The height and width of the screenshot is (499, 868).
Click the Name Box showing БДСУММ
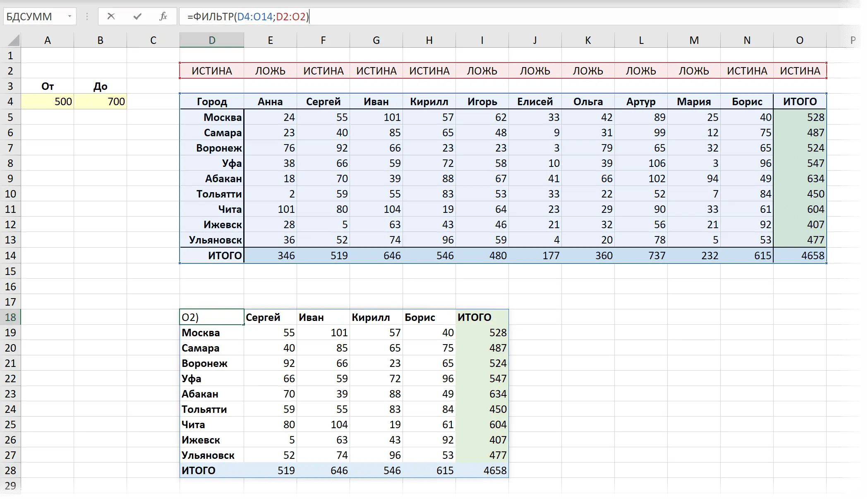35,17
